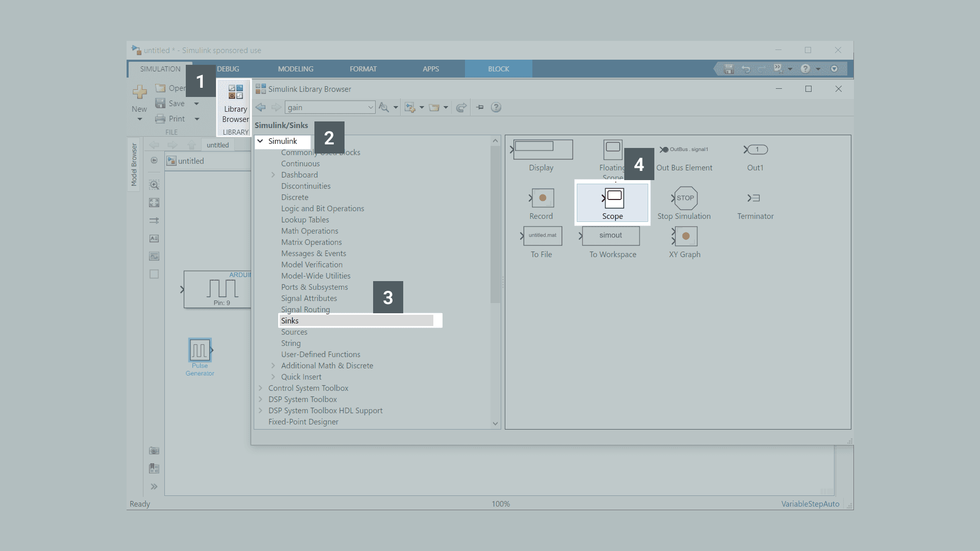This screenshot has height=551, width=980.
Task: Select Sources in library tree
Action: 294,332
